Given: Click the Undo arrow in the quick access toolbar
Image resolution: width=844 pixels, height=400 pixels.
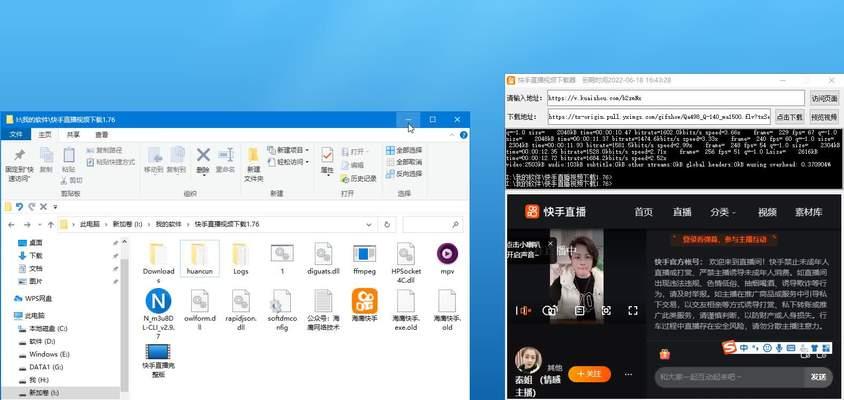Looking at the screenshot, I should 19,207.
